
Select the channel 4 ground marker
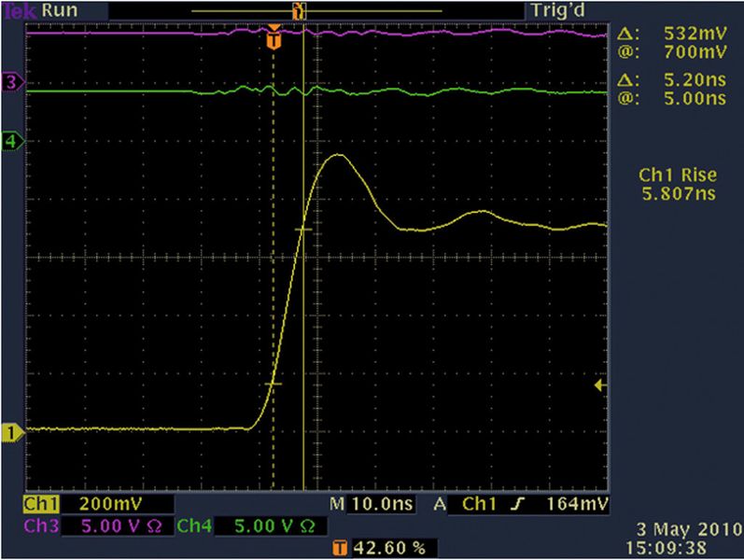point(12,141)
